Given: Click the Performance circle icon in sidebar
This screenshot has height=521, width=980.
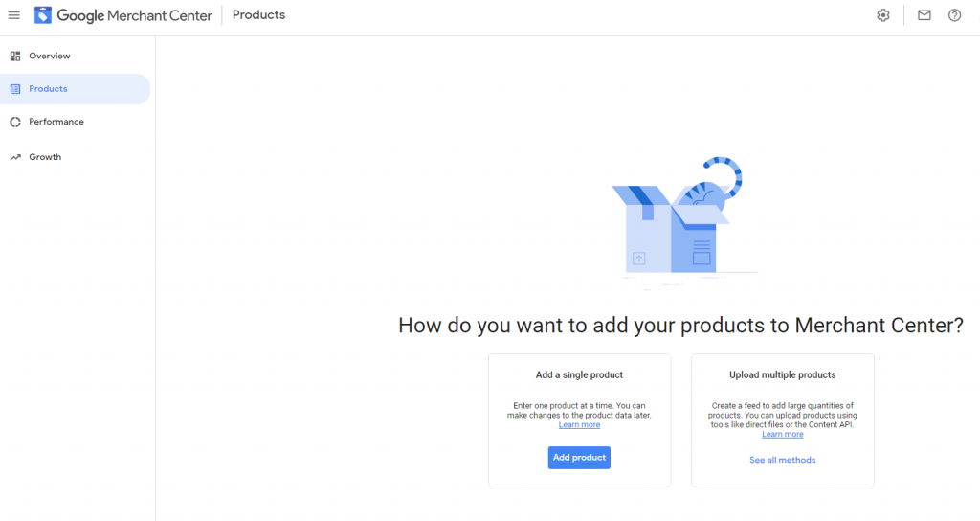Looking at the screenshot, I should 15,122.
